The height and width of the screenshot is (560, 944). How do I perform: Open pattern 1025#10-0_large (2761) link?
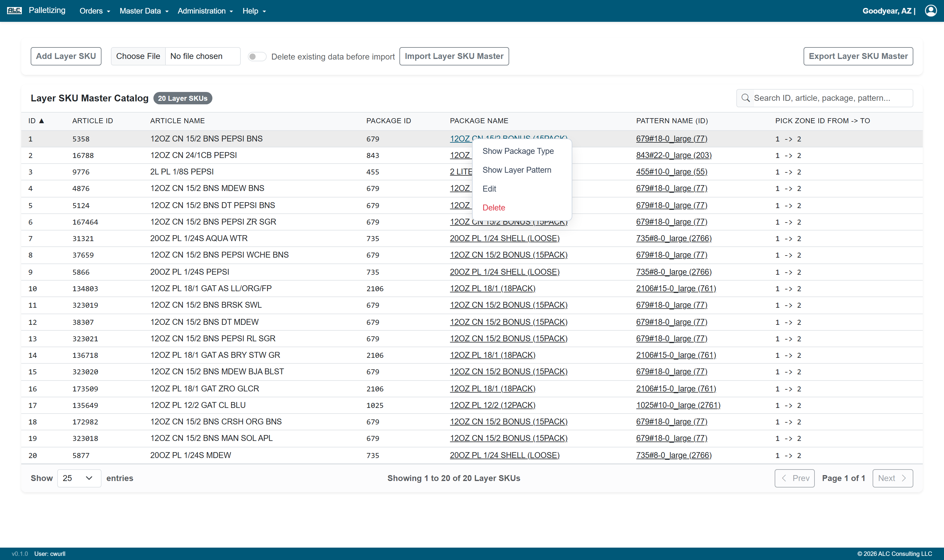678,405
